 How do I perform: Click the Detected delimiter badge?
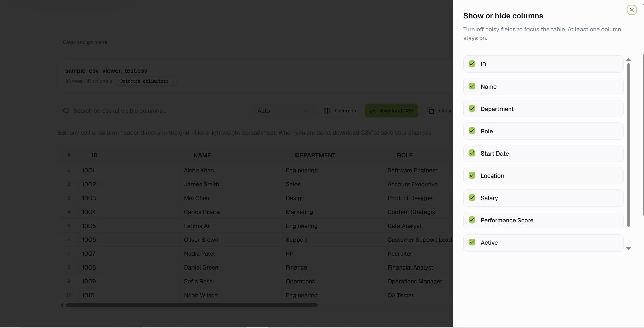click(x=147, y=81)
